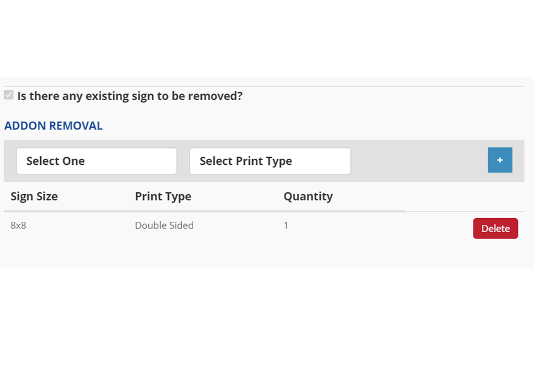
Task: Click the word 'Sided' in the table row
Action: (181, 226)
